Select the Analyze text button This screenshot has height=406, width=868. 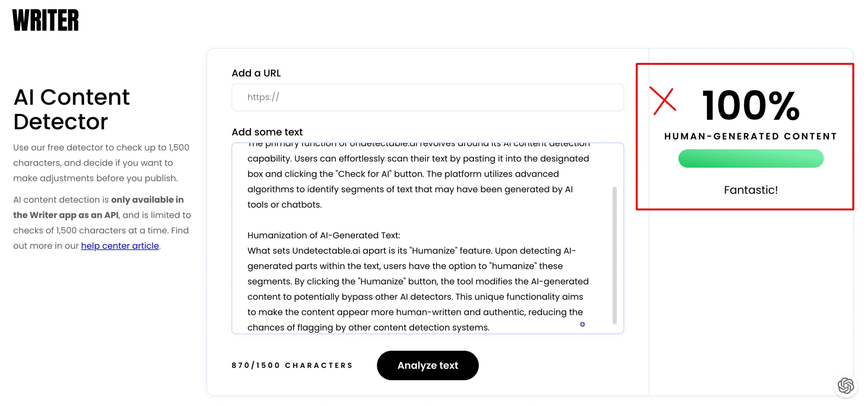point(428,365)
